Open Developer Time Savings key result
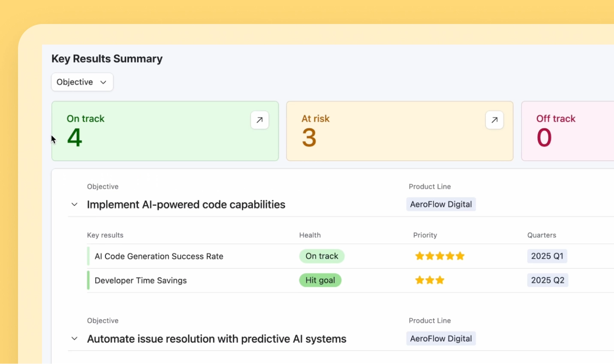This screenshot has width=614, height=364. 141,280
